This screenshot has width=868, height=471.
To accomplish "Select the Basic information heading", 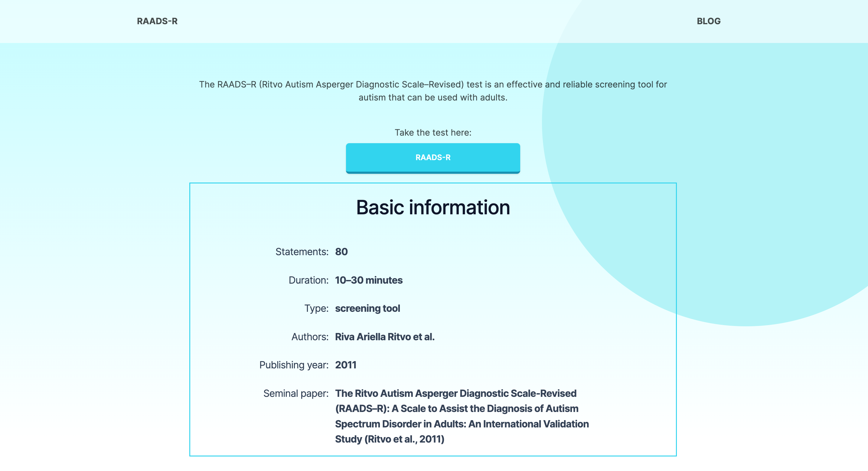I will click(433, 207).
